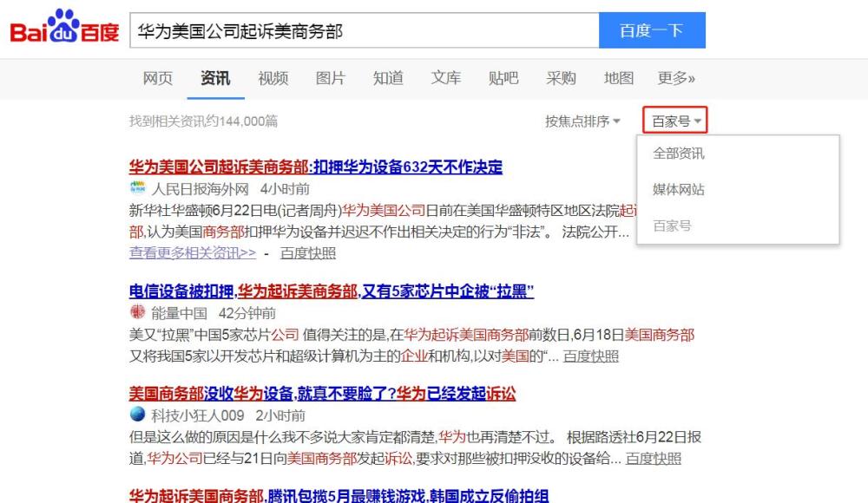Open headline 电信设备被扣押,华为起诉美商务部
Image resolution: width=868 pixels, height=503 pixels.
(x=331, y=291)
